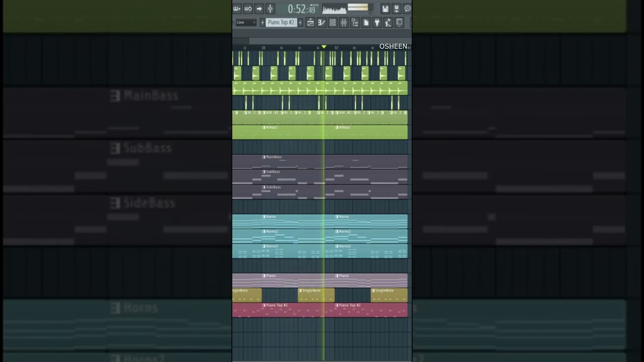Toggle the right-arrow step editing icon
This screenshot has width=644, height=362.
coord(259,9)
